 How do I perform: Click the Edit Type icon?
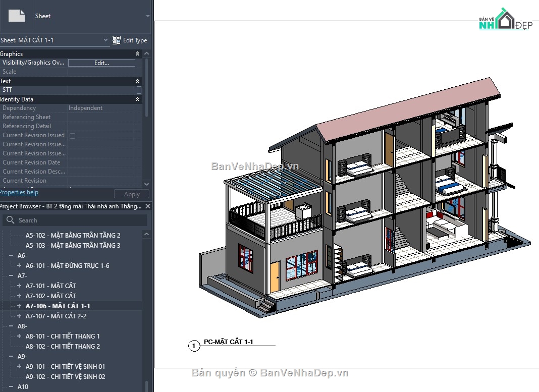(117, 40)
